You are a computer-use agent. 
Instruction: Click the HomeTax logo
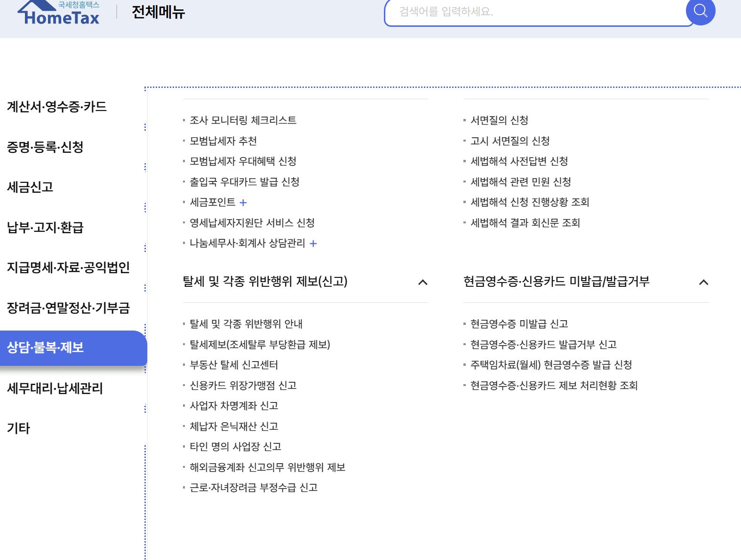point(59,13)
